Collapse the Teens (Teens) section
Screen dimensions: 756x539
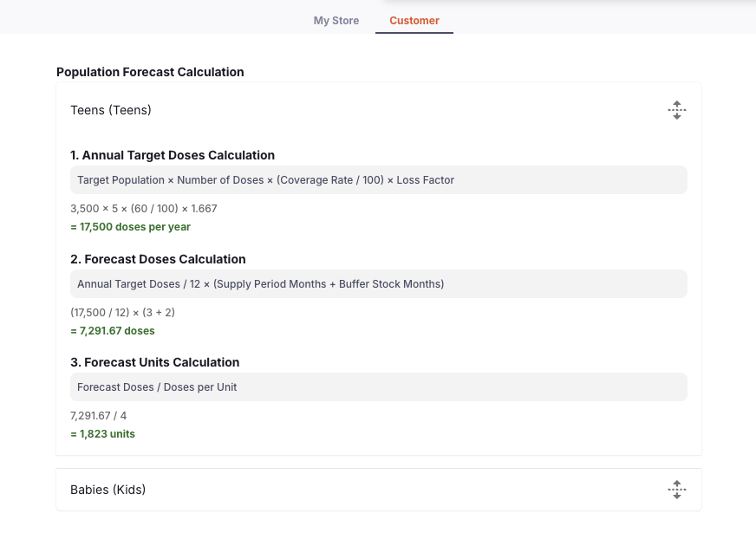[110, 110]
